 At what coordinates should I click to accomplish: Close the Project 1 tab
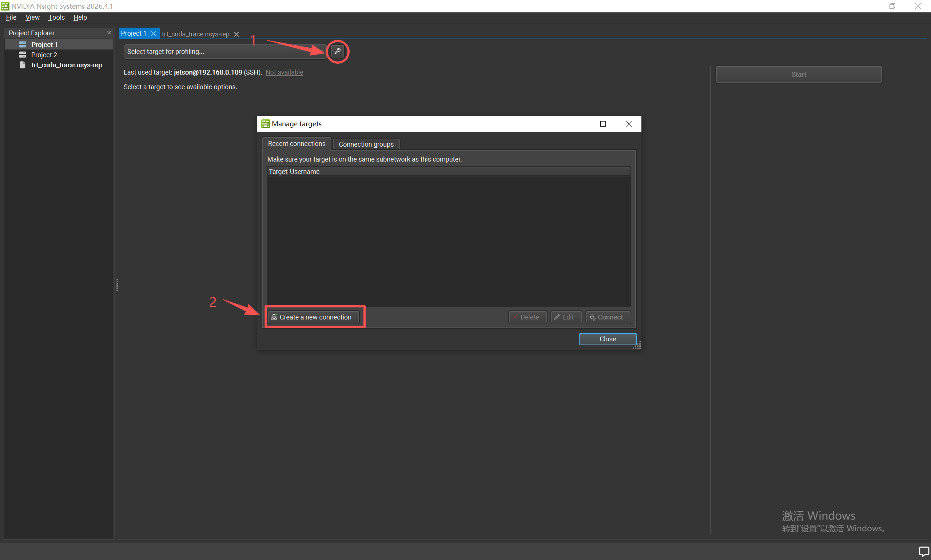pyautogui.click(x=154, y=33)
